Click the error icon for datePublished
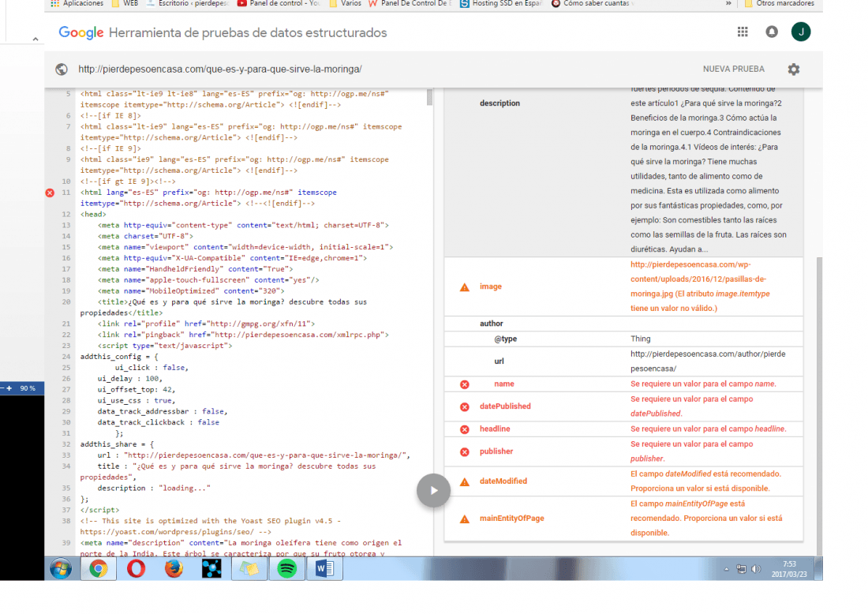Image resolution: width=868 pixels, height=614 pixels. pos(465,407)
